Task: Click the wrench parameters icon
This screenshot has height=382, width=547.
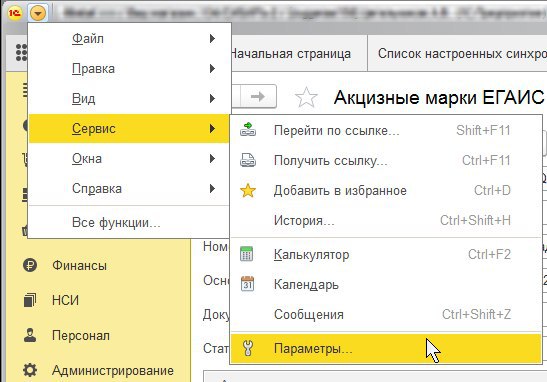Action: pos(248,348)
